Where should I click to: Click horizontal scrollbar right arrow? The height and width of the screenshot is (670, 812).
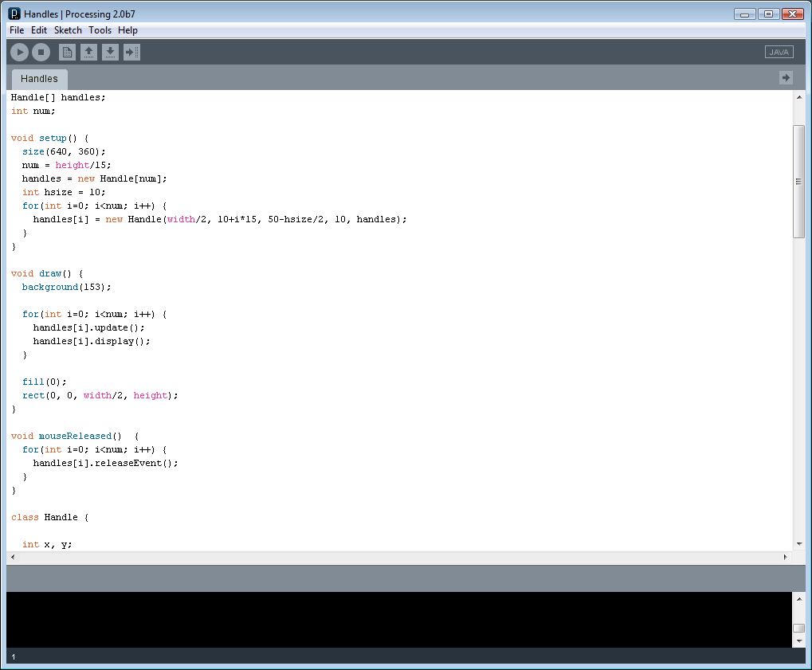pos(785,557)
